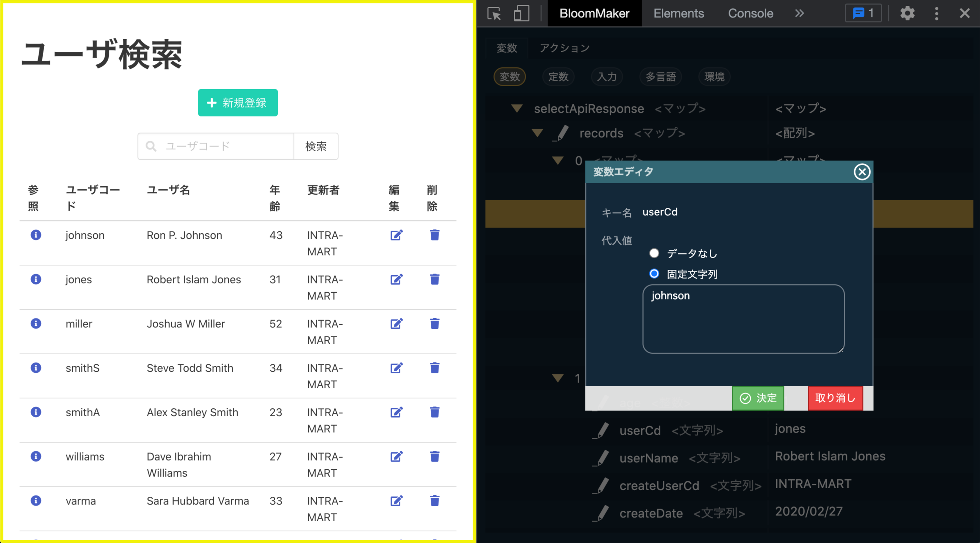Click the info icon for johnson row
Viewport: 980px width, 543px height.
36,235
